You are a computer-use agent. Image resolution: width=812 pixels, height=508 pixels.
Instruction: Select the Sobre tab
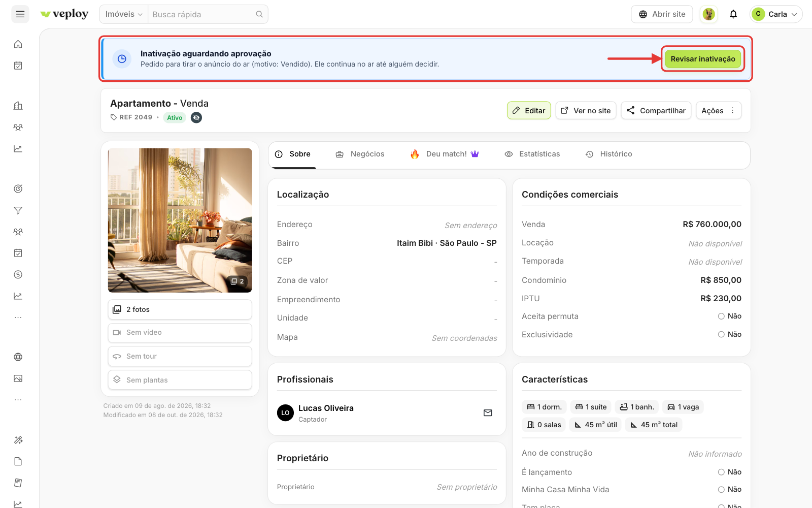coord(293,154)
